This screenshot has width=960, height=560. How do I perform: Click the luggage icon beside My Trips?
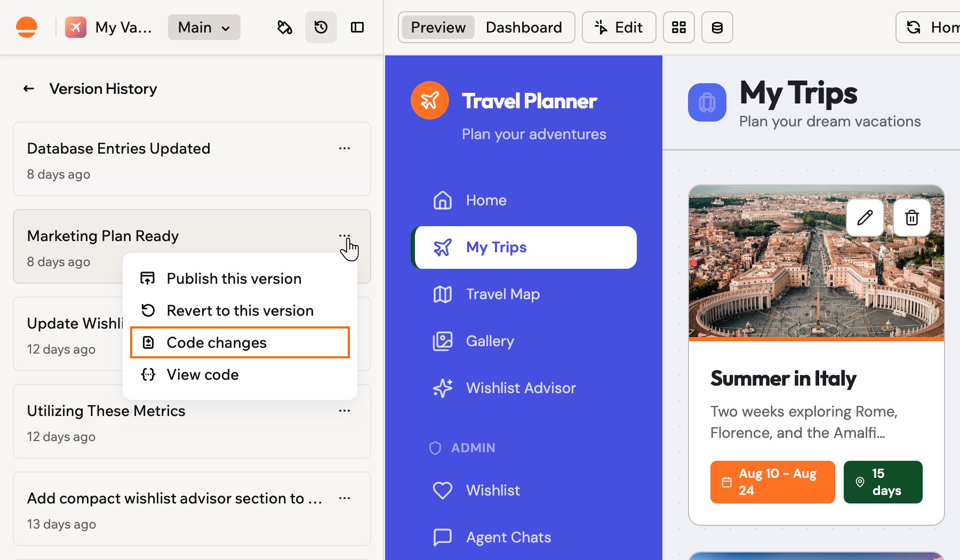tap(707, 102)
